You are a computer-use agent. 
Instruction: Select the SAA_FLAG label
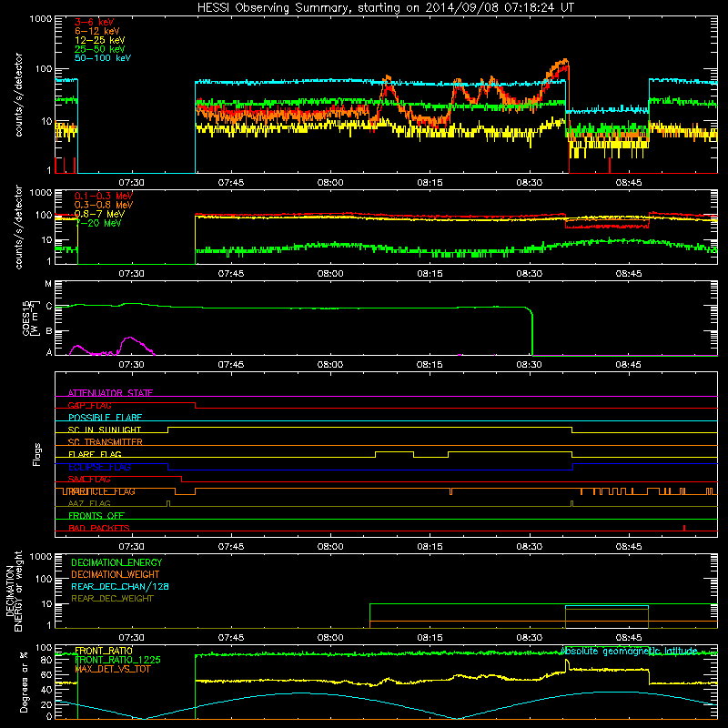[89, 480]
